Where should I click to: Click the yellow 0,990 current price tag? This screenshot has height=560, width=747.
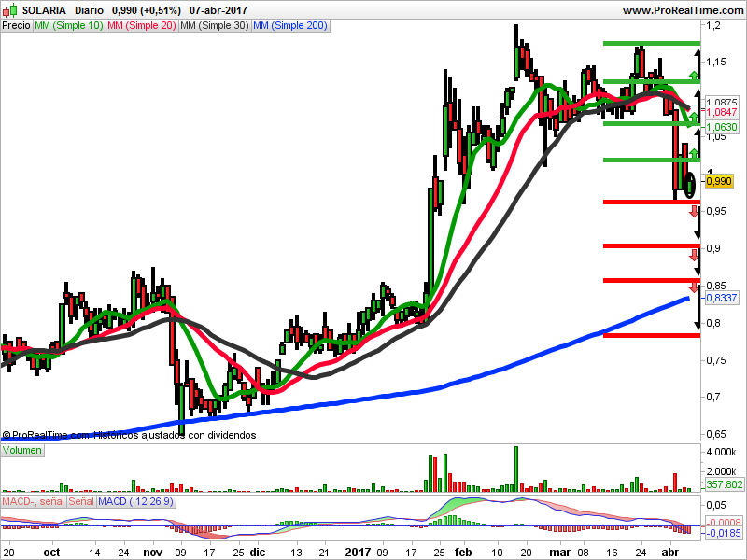(719, 181)
